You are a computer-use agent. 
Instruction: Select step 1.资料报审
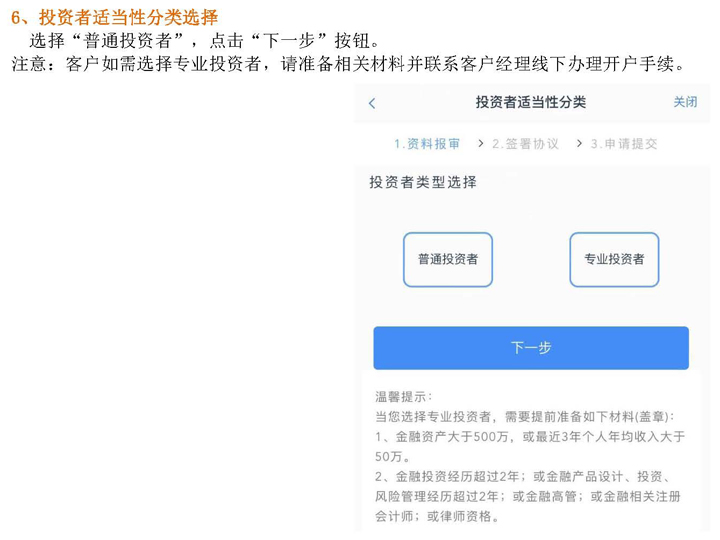(427, 144)
